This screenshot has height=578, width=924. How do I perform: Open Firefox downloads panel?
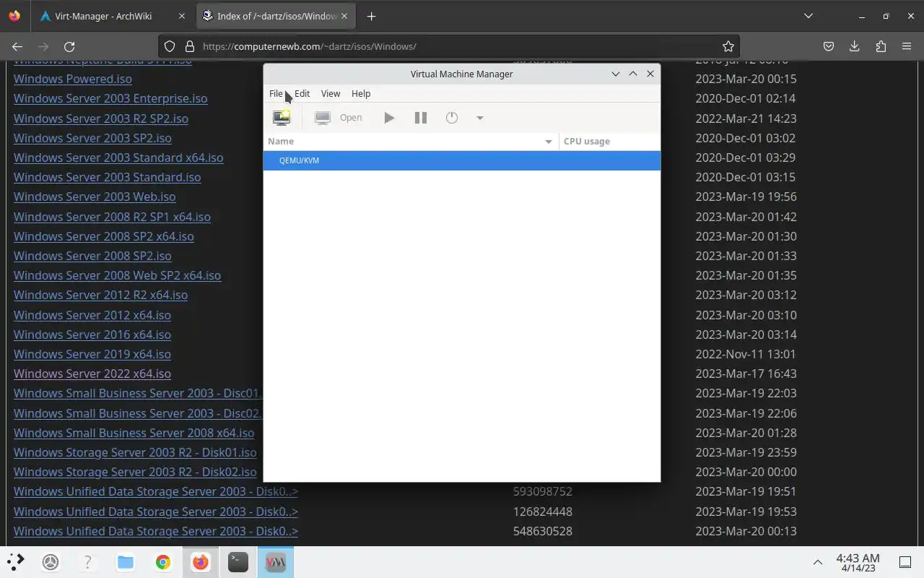pyautogui.click(x=855, y=46)
